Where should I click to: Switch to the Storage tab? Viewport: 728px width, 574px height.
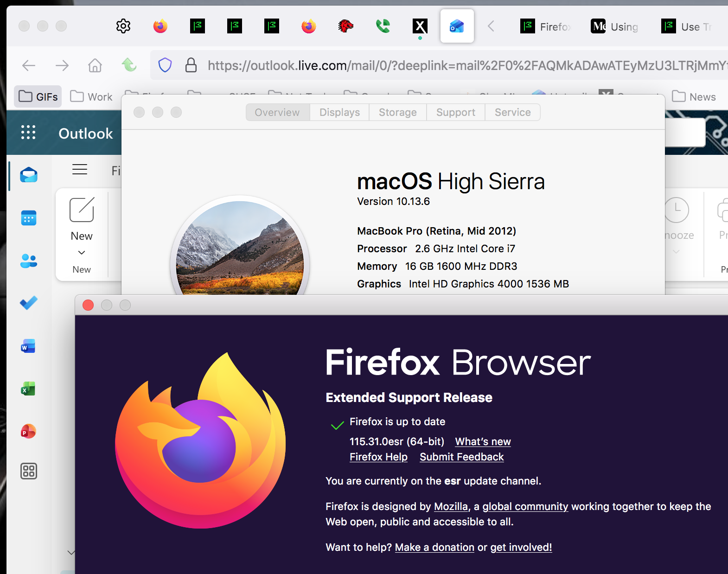(x=398, y=112)
